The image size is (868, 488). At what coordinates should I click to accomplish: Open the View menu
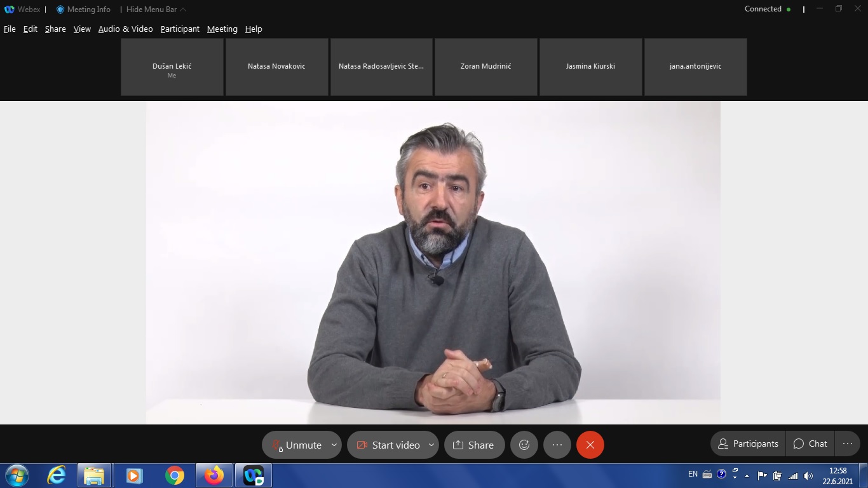82,29
